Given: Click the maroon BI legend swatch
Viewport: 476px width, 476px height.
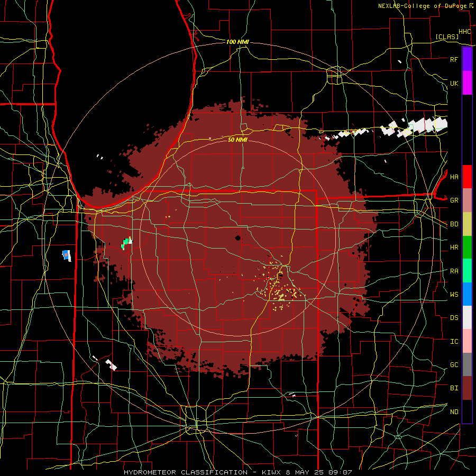Looking at the screenshot, I should coord(467,388).
